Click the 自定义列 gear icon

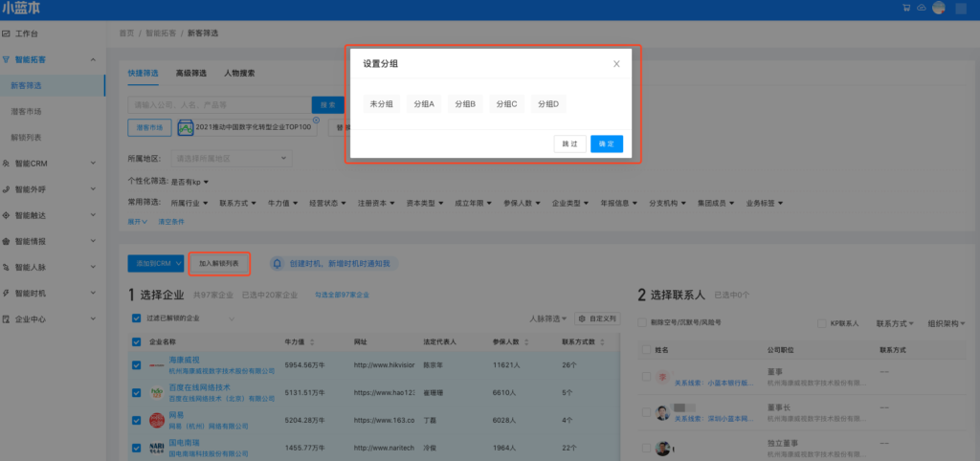coord(580,318)
